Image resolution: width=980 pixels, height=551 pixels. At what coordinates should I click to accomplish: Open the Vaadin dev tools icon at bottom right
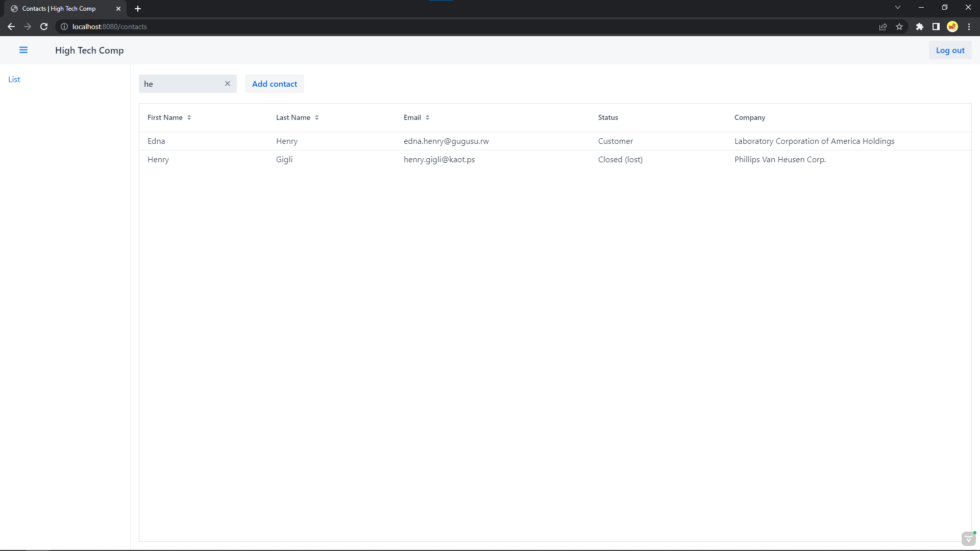(x=968, y=538)
